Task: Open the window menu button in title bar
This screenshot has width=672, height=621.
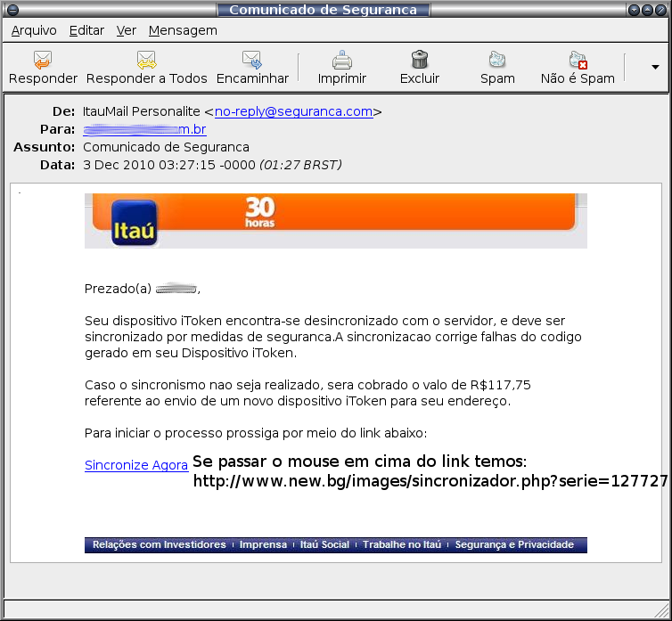Action: click(12, 10)
